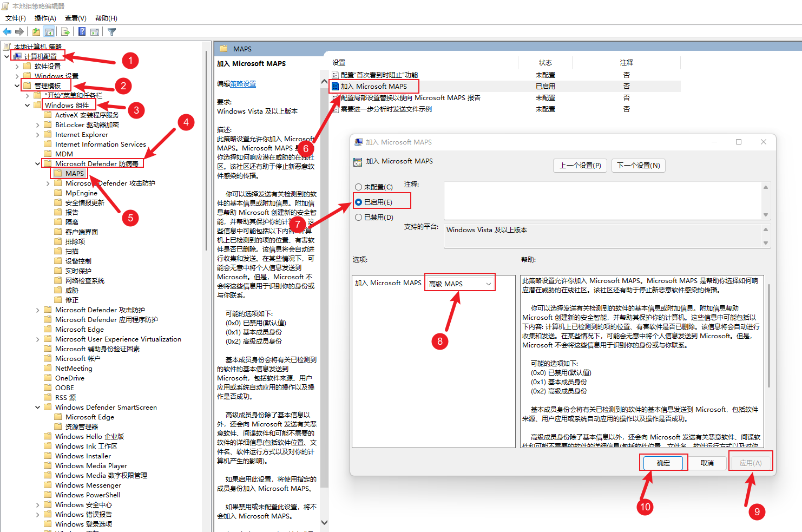This screenshot has width=802, height=532.
Task: Click the OneDrive folder icon in tree
Action: pos(48,378)
